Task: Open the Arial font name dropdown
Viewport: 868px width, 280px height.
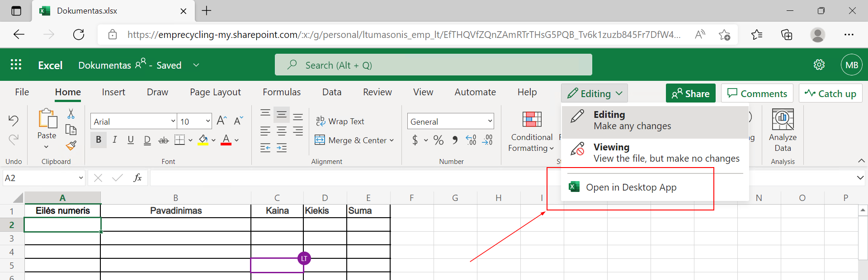Action: pos(173,121)
